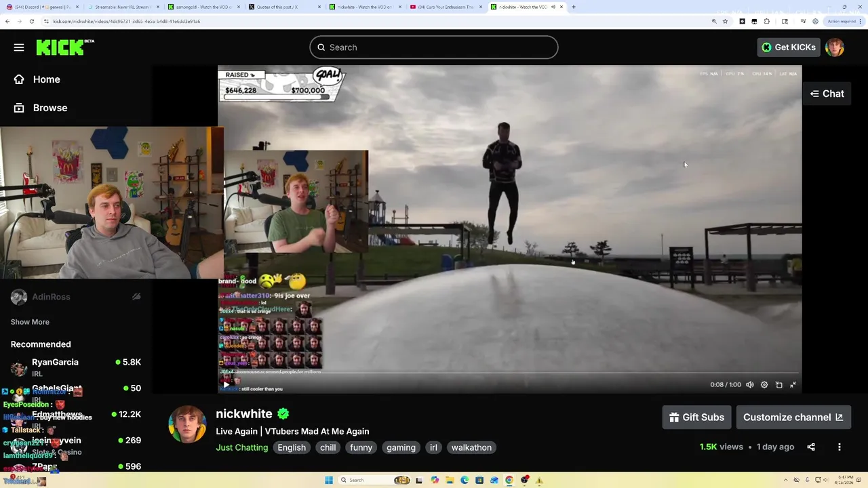
Task: Close the active nickwhite browser tab
Action: click(561, 7)
